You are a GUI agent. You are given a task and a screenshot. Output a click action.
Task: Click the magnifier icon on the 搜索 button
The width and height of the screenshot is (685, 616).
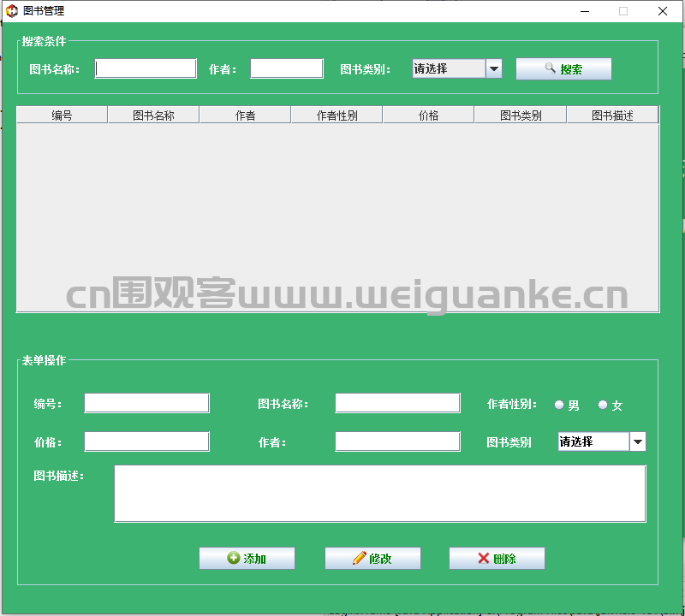click(550, 68)
